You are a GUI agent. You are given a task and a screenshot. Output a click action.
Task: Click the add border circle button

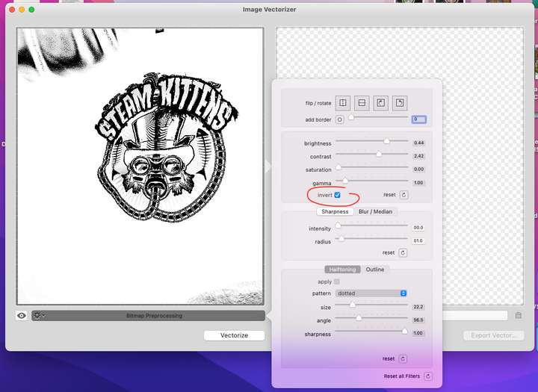coord(340,119)
